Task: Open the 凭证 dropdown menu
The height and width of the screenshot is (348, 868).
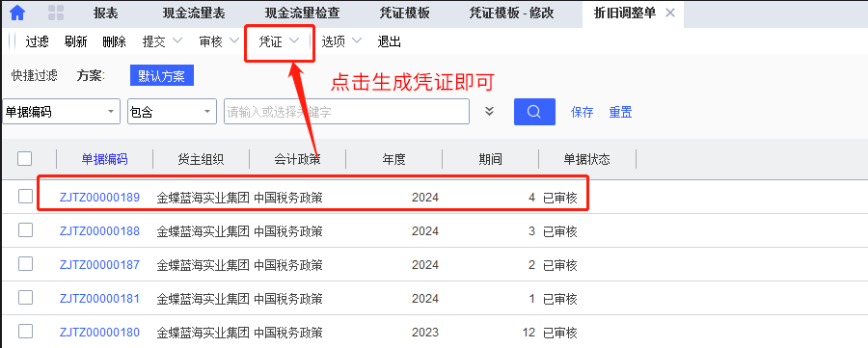Action: [x=280, y=41]
